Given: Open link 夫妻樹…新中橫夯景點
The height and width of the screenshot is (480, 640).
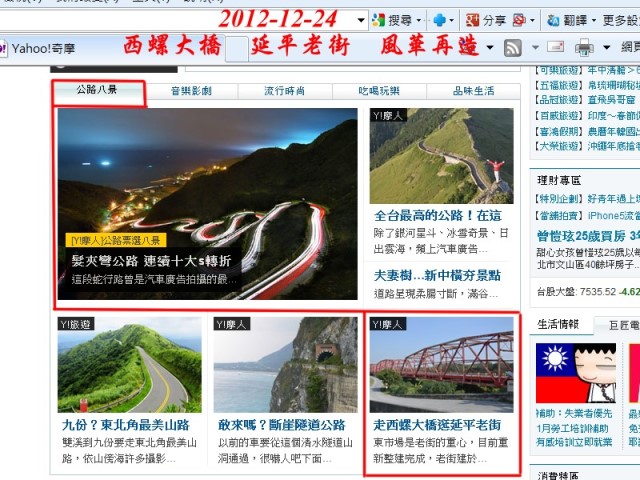Looking at the screenshot, I should point(437,276).
